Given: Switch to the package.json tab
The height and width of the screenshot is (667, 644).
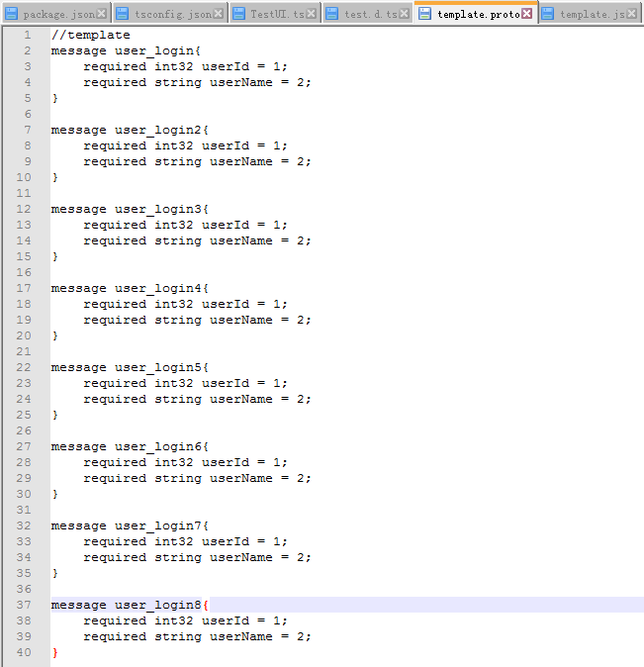Looking at the screenshot, I should [x=55, y=14].
